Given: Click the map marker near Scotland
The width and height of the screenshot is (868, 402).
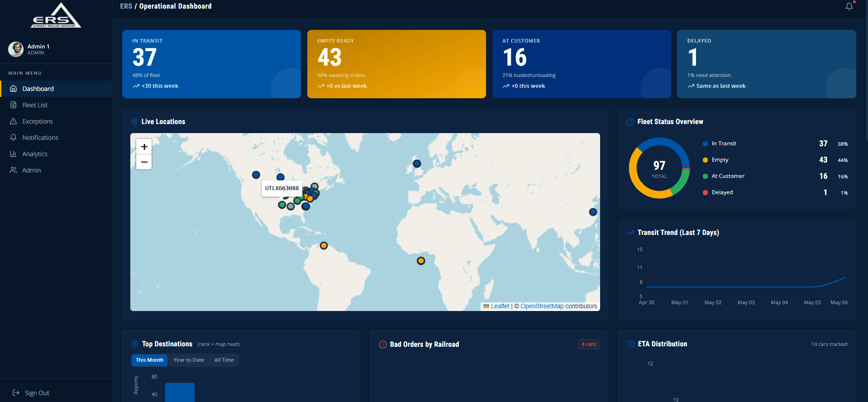Looking at the screenshot, I should 417,163.
